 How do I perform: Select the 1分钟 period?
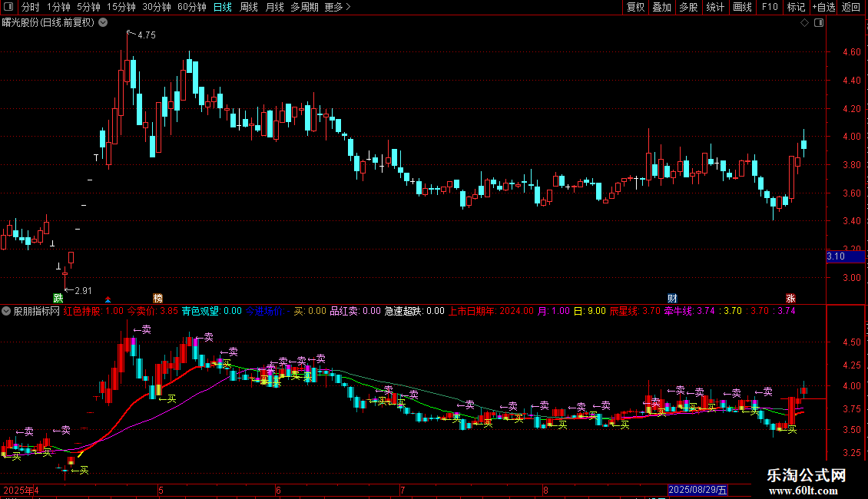click(58, 7)
